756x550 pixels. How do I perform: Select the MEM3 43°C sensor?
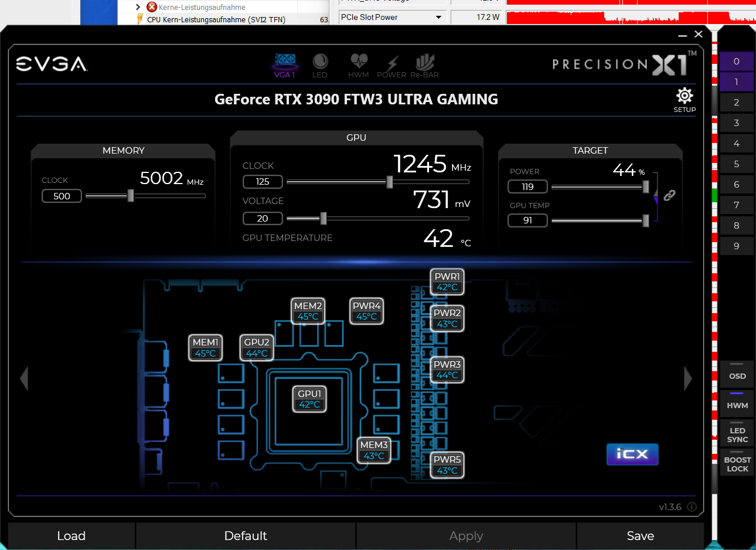pos(374,450)
